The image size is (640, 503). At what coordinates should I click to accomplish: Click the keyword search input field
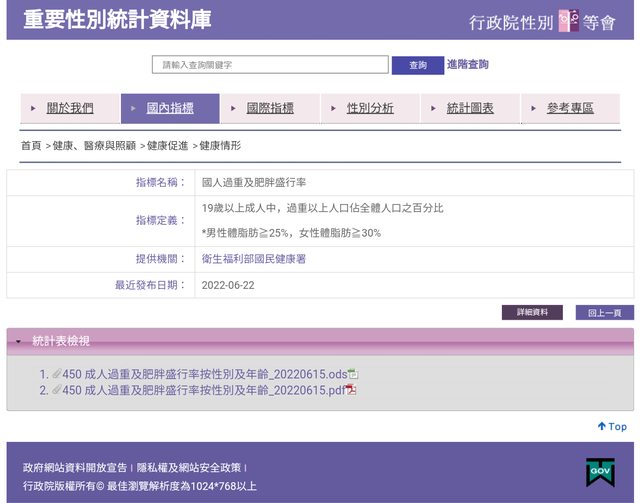[270, 65]
